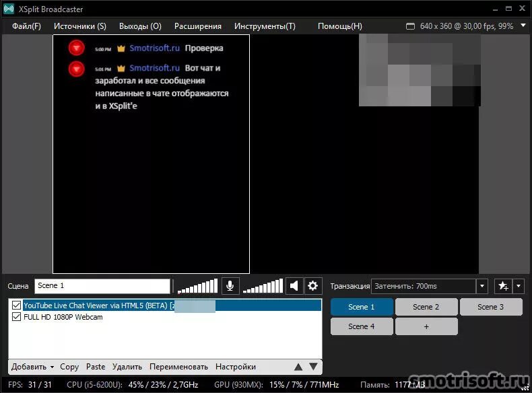Add a new scene with plus button
Viewport: 532px width, 393px height.
pos(426,326)
